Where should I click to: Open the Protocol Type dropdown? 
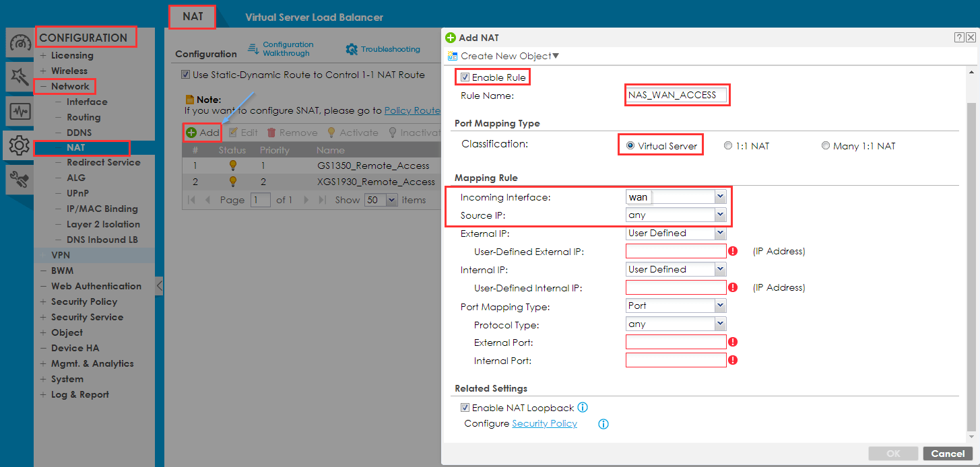[x=720, y=324]
